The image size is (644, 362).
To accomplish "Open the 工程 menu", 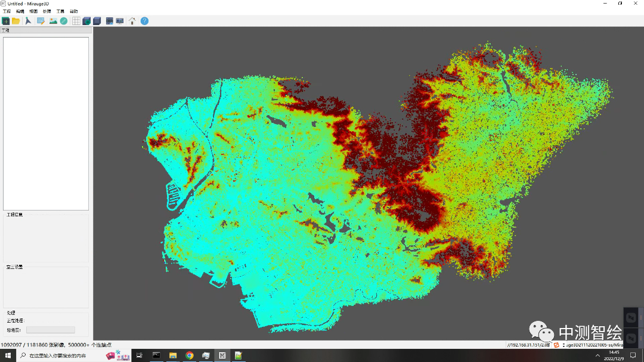I will [7, 11].
